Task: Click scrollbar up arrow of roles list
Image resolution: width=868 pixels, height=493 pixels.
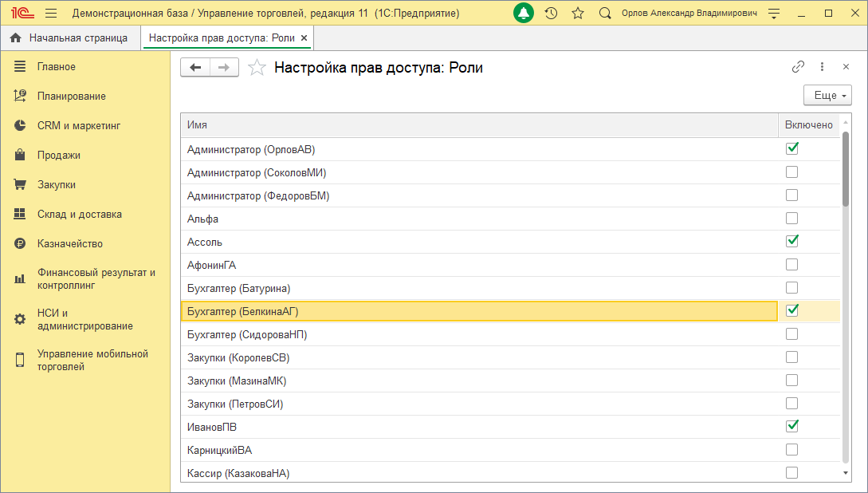Action: pyautogui.click(x=846, y=122)
